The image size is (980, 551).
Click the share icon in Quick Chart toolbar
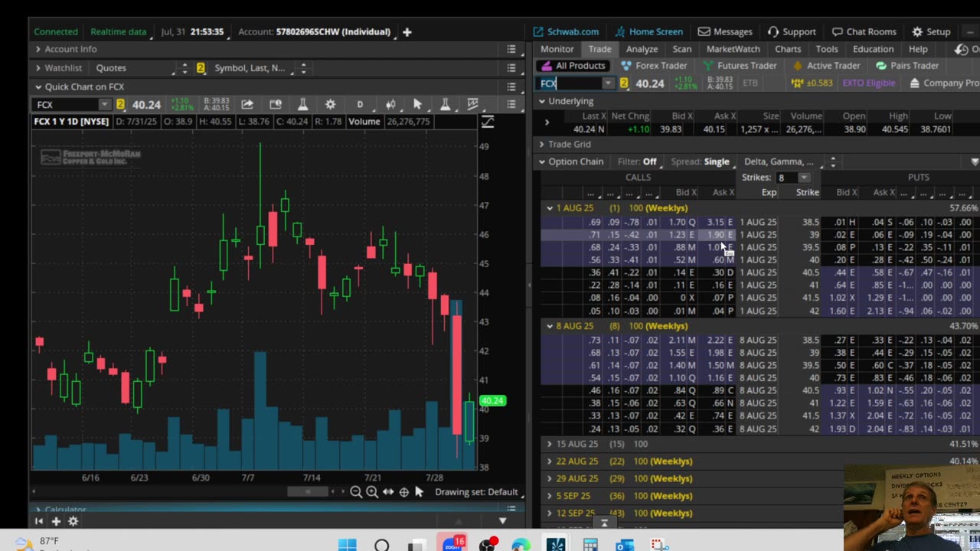pos(247,104)
